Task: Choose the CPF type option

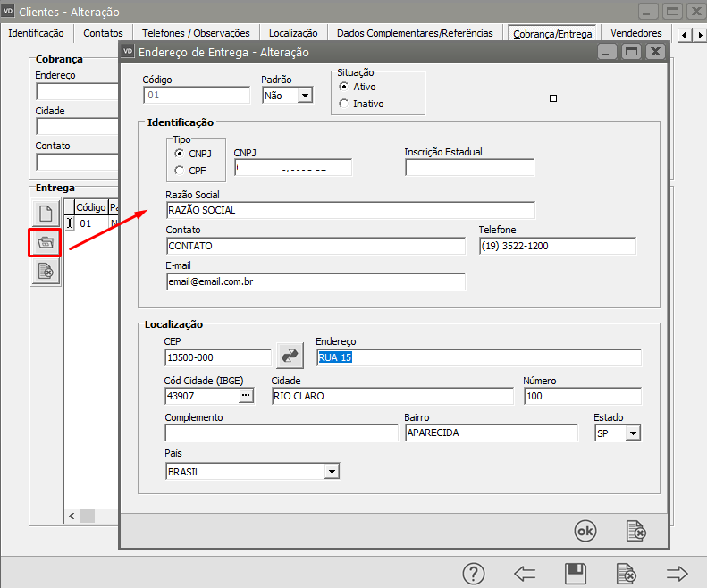Action: (x=180, y=170)
